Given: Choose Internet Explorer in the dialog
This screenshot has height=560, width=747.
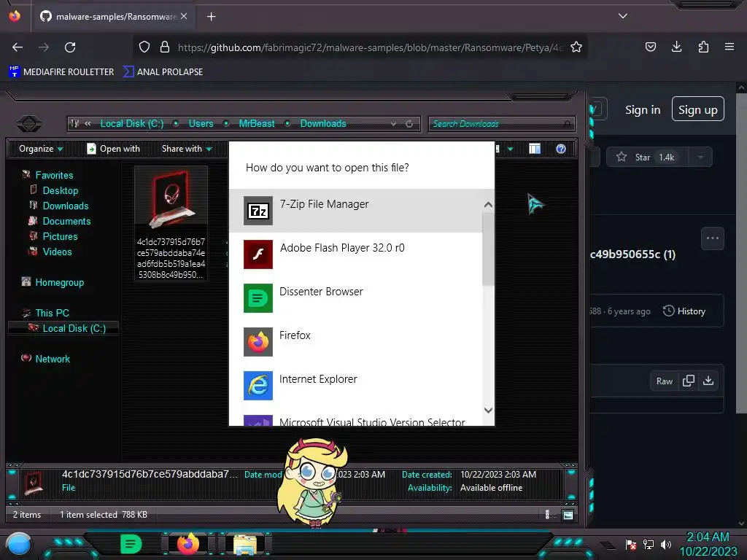Looking at the screenshot, I should (x=355, y=386).
